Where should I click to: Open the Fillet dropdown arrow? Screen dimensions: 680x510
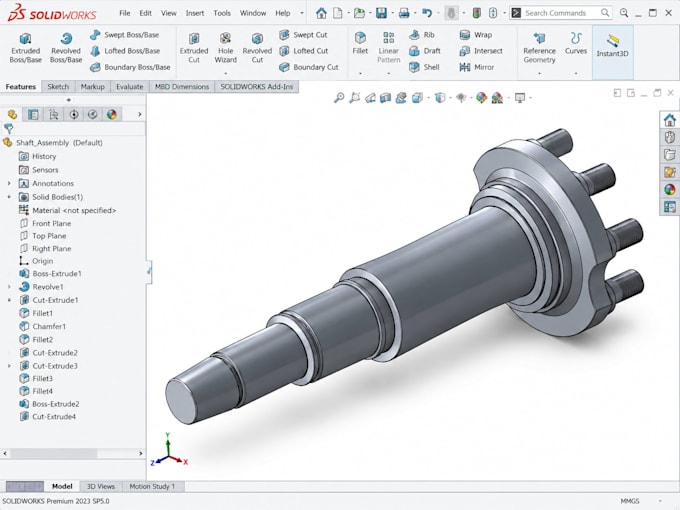360,74
